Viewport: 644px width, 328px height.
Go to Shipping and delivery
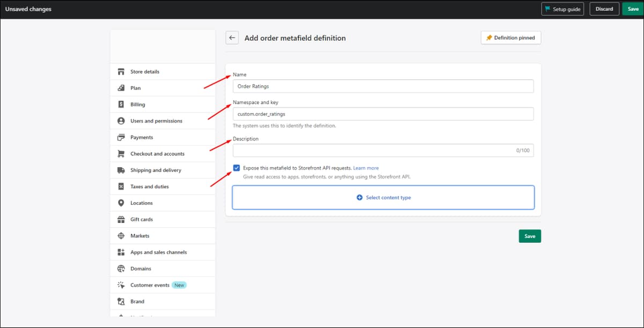click(x=163, y=170)
